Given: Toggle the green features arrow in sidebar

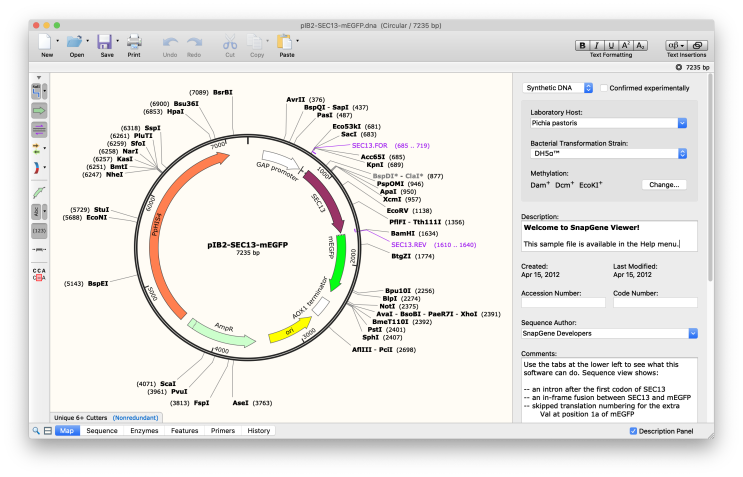Looking at the screenshot, I should [x=39, y=110].
